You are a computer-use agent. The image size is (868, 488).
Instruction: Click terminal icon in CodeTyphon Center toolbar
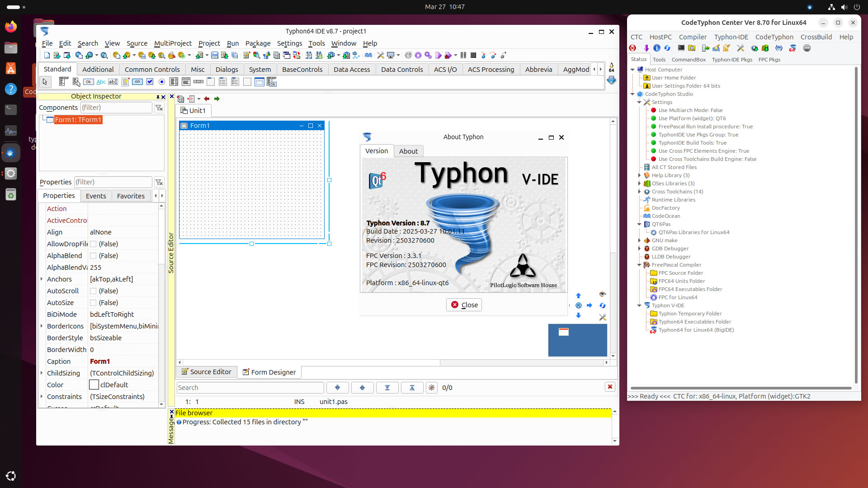tap(681, 48)
